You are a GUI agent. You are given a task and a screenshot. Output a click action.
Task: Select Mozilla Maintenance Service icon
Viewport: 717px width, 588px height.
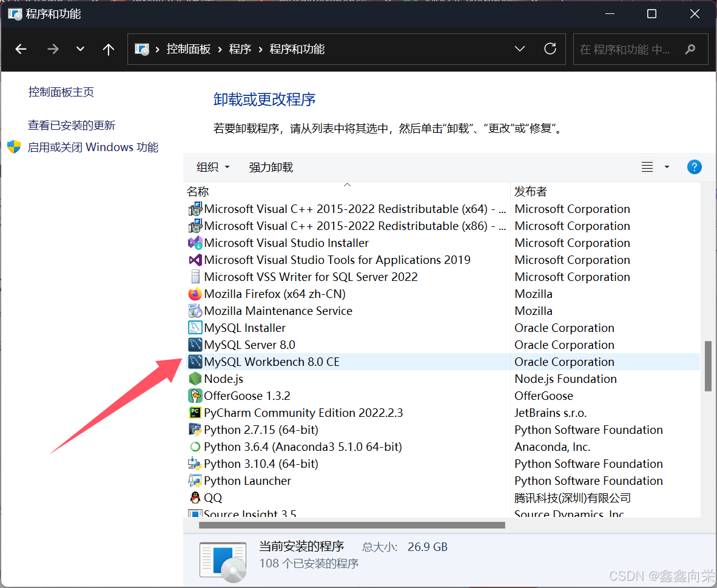[195, 311]
